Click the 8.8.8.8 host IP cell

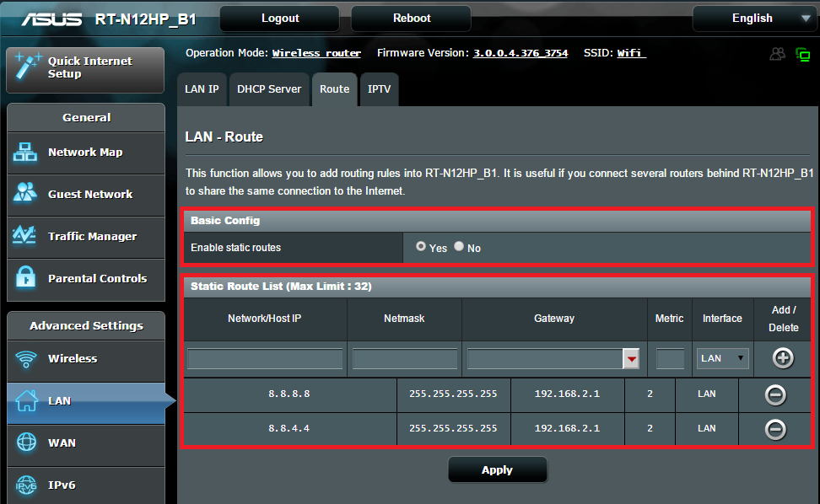pos(289,394)
